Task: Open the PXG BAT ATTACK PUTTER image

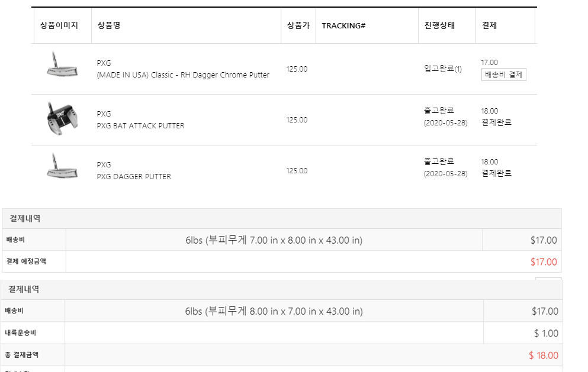Action: pos(62,118)
